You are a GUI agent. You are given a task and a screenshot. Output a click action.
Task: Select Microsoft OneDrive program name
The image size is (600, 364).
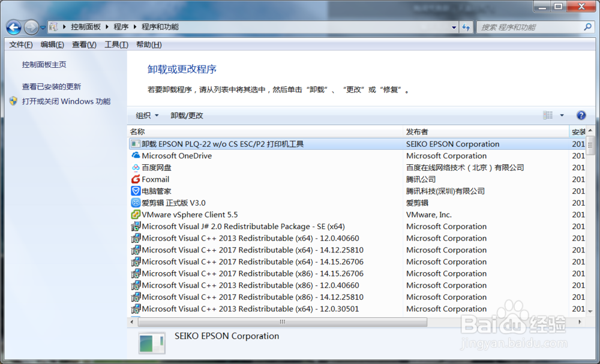(x=177, y=156)
